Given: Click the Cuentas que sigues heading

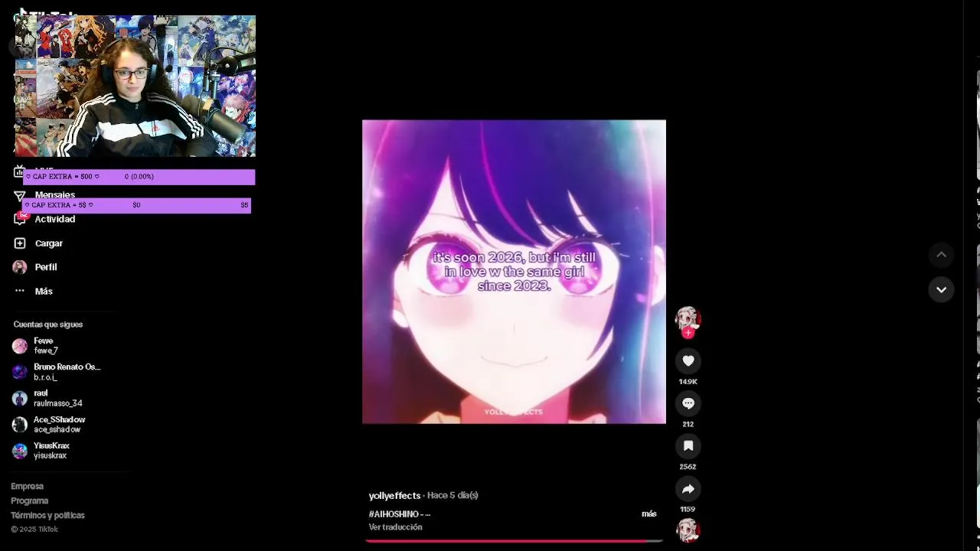Looking at the screenshot, I should click(x=47, y=324).
